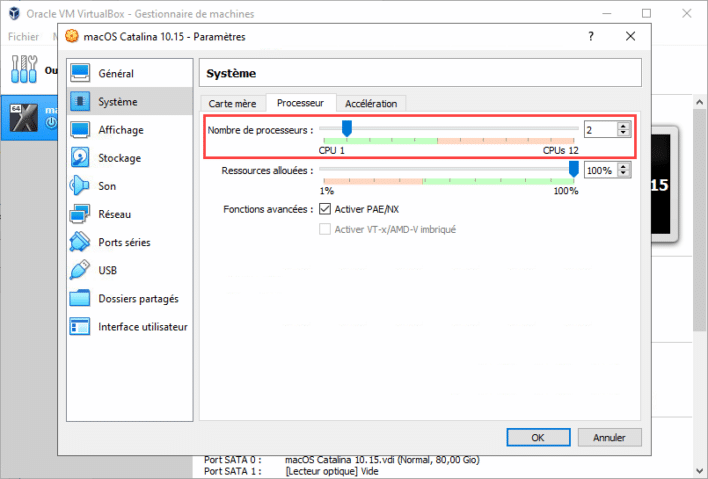The height and width of the screenshot is (479, 708).
Task: Click the VirtualBox cube logo in the title bar
Action: [x=14, y=14]
